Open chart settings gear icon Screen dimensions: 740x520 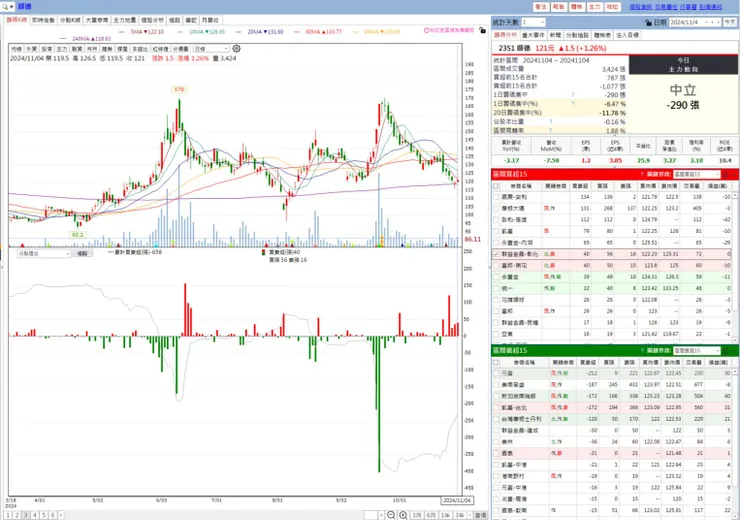[x=236, y=49]
